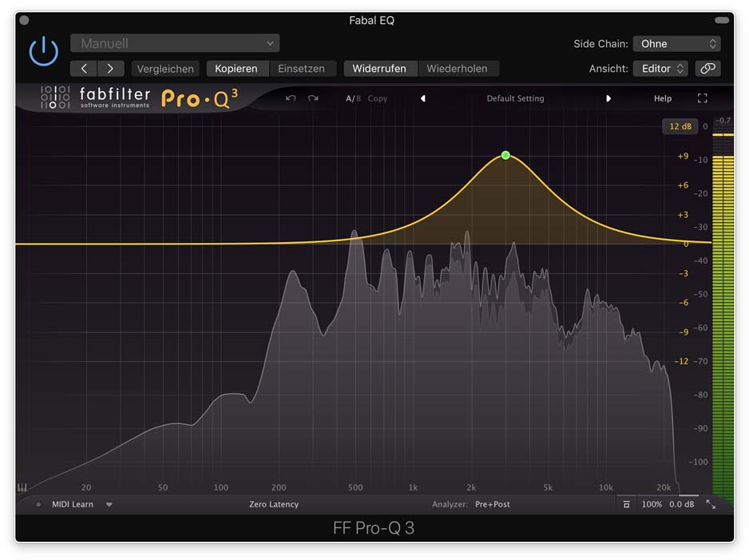This screenshot has height=560, width=749.
Task: Click the +9 gain scale label
Action: (683, 156)
